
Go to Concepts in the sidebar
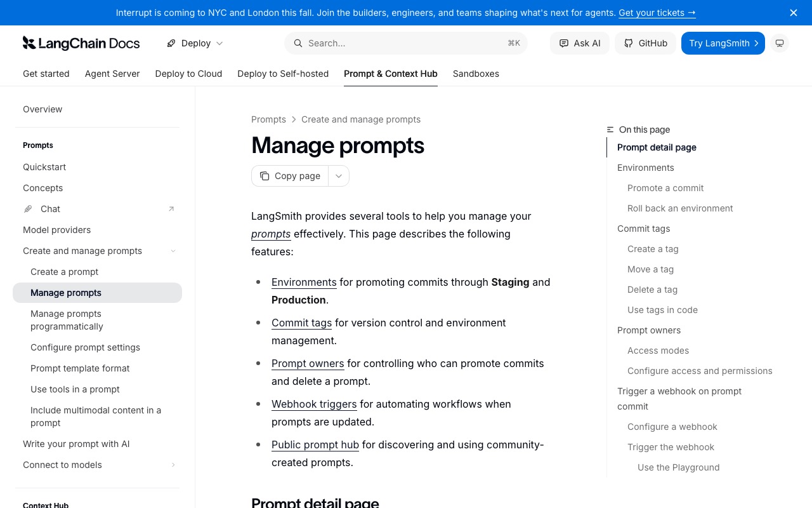97,188
